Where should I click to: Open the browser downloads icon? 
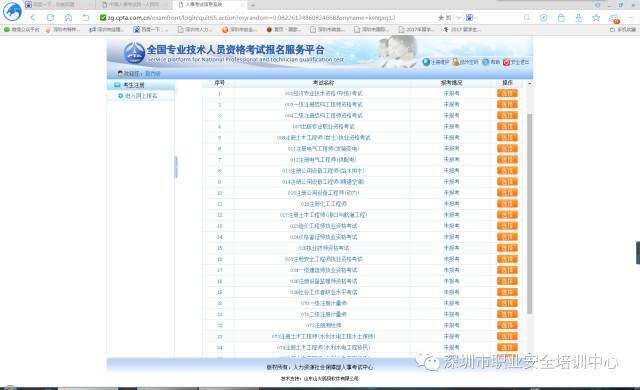[579, 18]
